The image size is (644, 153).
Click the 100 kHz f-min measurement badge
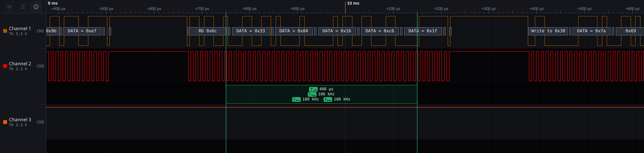pos(305,99)
